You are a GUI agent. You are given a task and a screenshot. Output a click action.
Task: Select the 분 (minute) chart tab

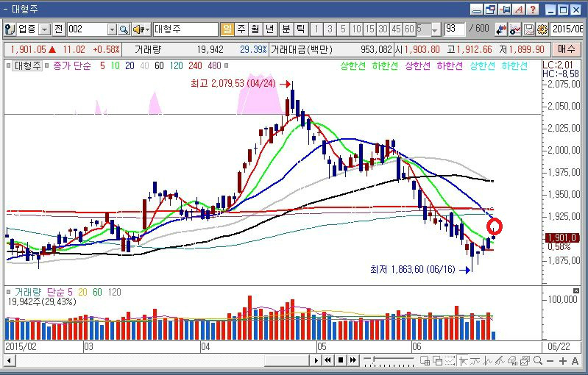(286, 29)
